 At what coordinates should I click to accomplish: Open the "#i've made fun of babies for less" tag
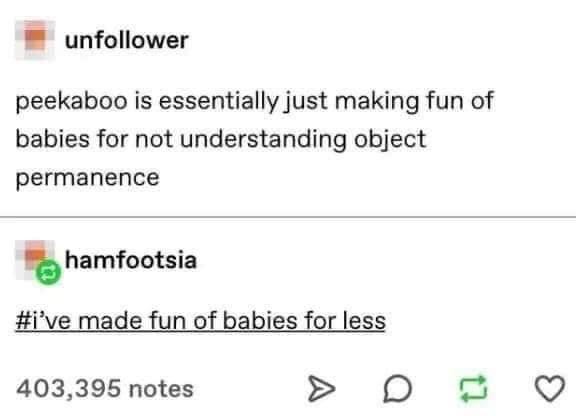click(x=201, y=321)
